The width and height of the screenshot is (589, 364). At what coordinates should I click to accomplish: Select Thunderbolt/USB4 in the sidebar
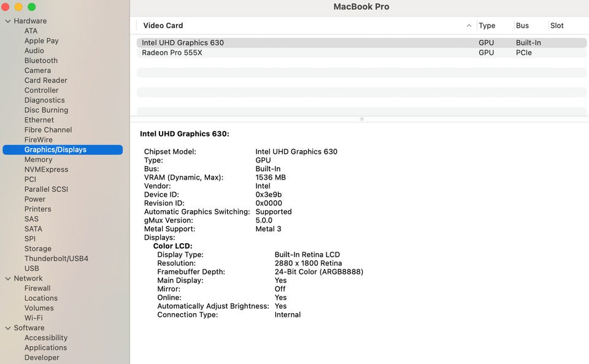56,259
